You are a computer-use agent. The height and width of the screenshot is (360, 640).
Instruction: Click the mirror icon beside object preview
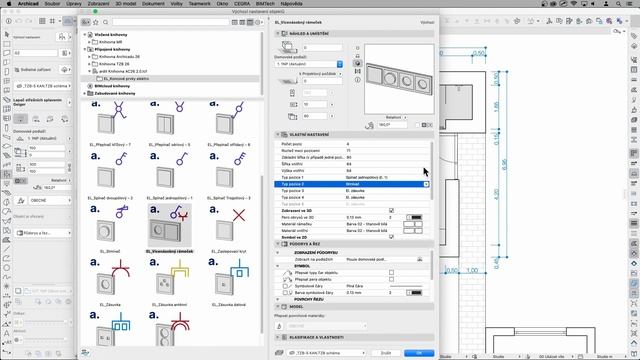[358, 71]
